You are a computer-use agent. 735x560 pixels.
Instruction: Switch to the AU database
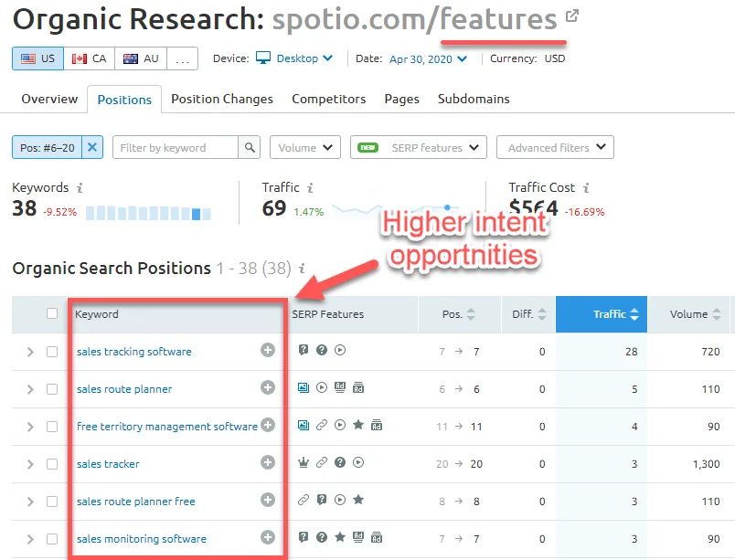(x=141, y=58)
